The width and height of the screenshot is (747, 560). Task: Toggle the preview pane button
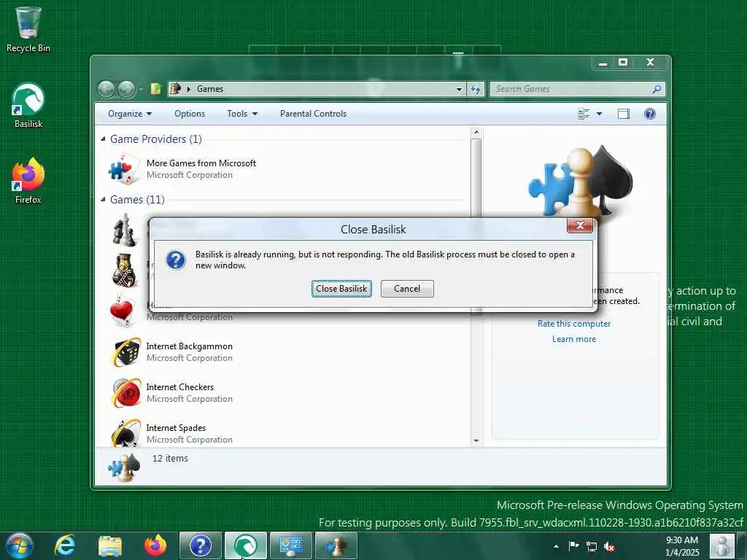(x=623, y=114)
